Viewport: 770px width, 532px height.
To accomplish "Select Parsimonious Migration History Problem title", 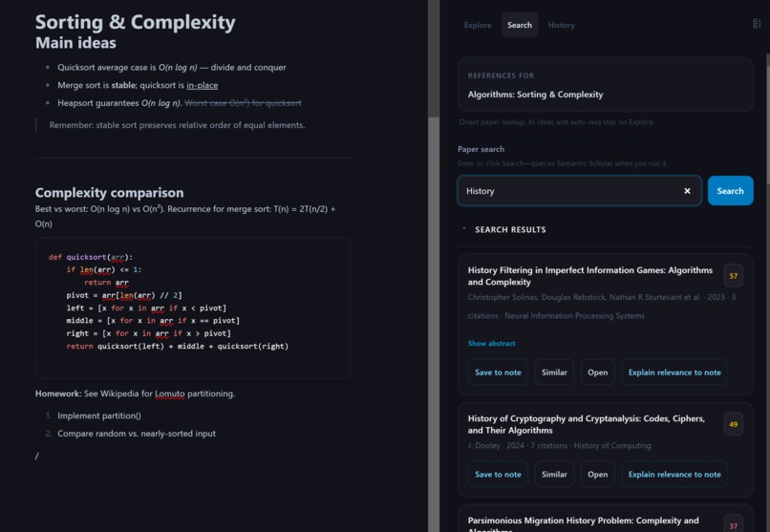I will 583,524.
